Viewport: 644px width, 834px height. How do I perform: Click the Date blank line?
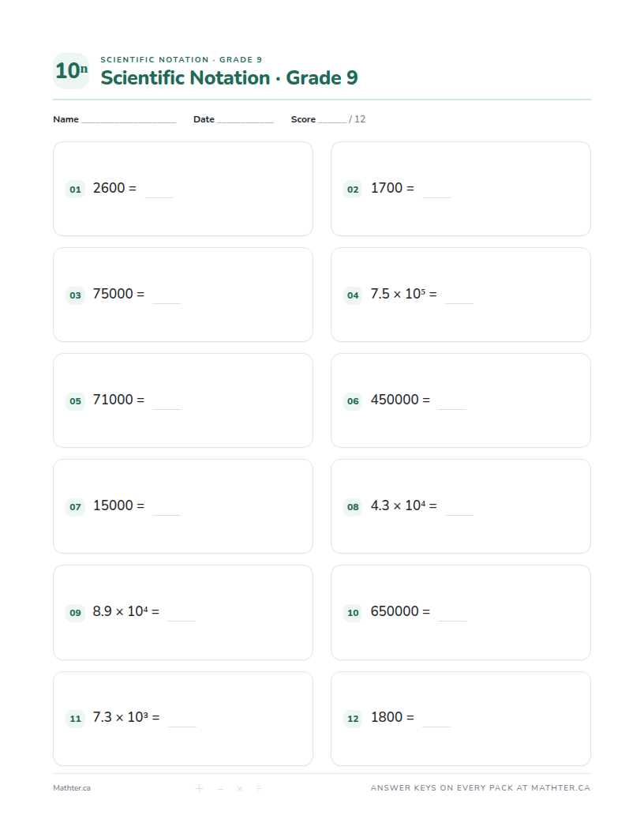tap(245, 122)
